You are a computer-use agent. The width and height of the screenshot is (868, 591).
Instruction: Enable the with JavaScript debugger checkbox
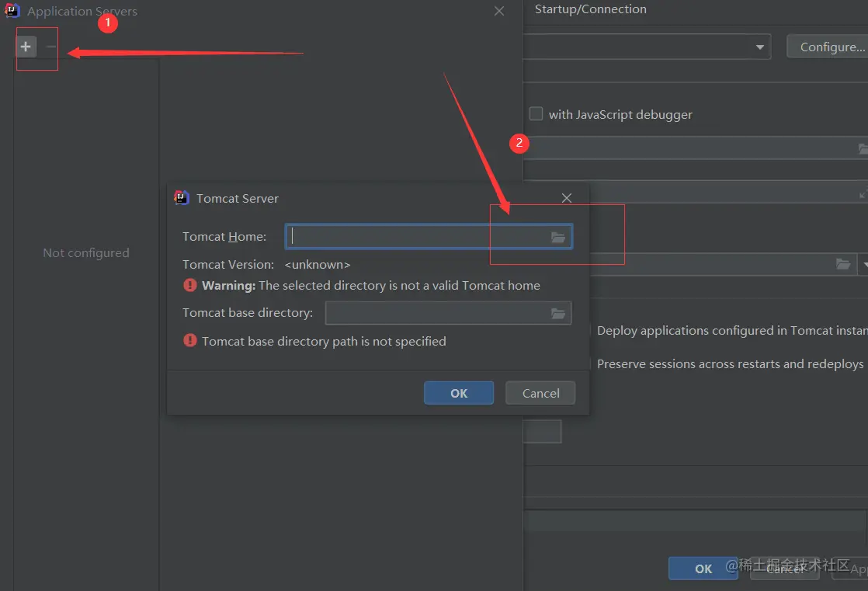[536, 113]
